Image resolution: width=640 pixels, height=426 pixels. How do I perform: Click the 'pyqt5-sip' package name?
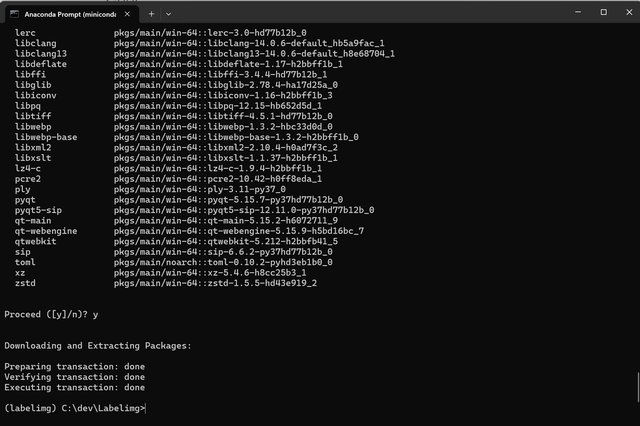38,210
